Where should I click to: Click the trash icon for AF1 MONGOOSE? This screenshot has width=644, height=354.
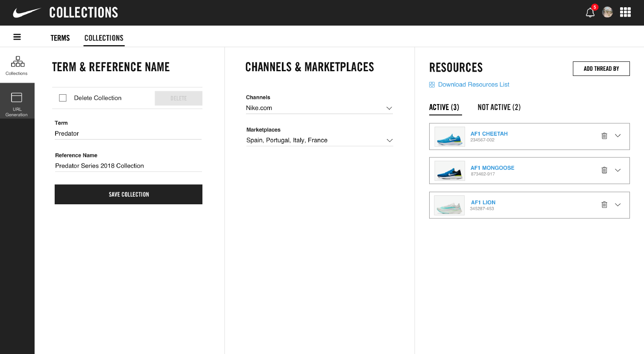click(604, 170)
